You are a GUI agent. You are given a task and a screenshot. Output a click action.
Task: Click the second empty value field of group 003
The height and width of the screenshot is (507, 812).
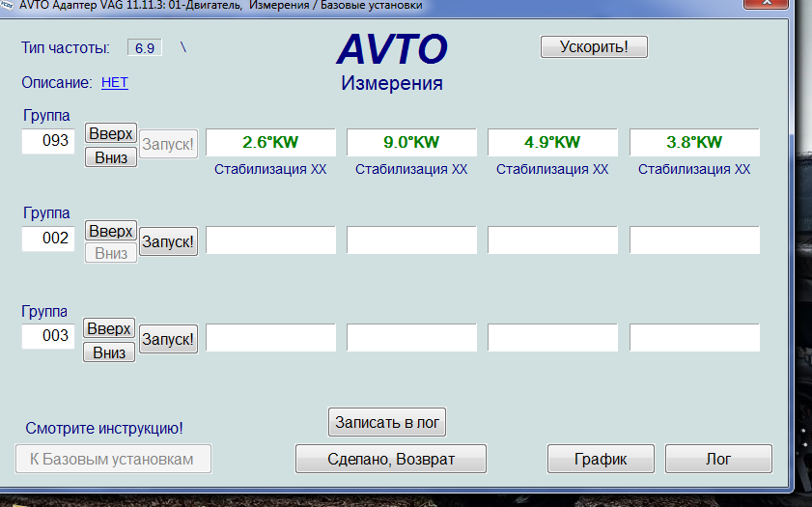(x=411, y=338)
